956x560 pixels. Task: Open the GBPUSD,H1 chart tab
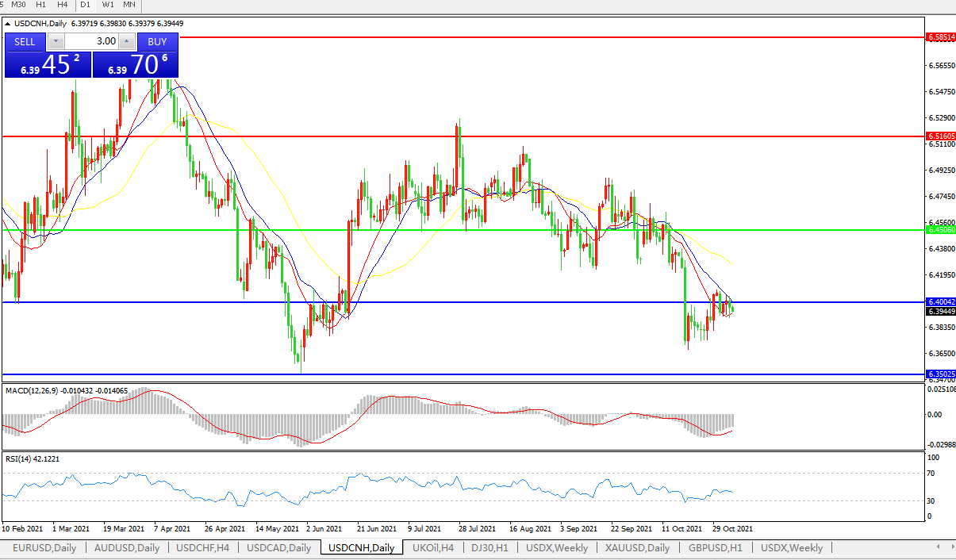click(715, 548)
